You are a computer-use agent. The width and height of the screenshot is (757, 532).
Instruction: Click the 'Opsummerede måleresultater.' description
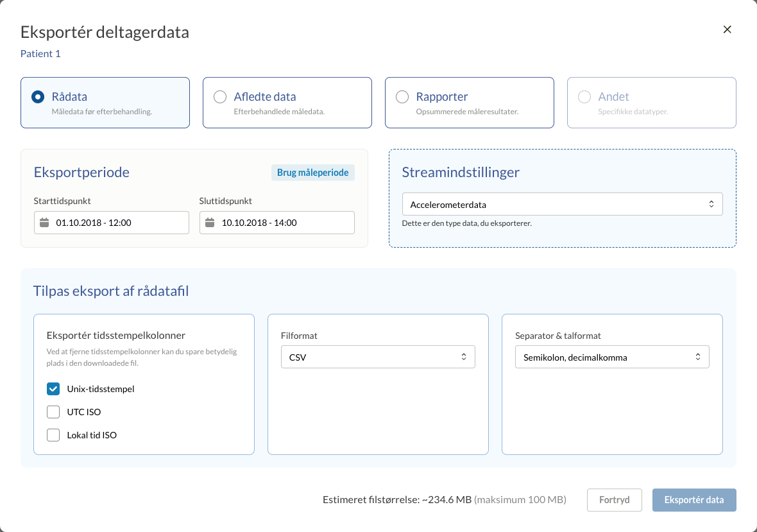pyautogui.click(x=467, y=112)
